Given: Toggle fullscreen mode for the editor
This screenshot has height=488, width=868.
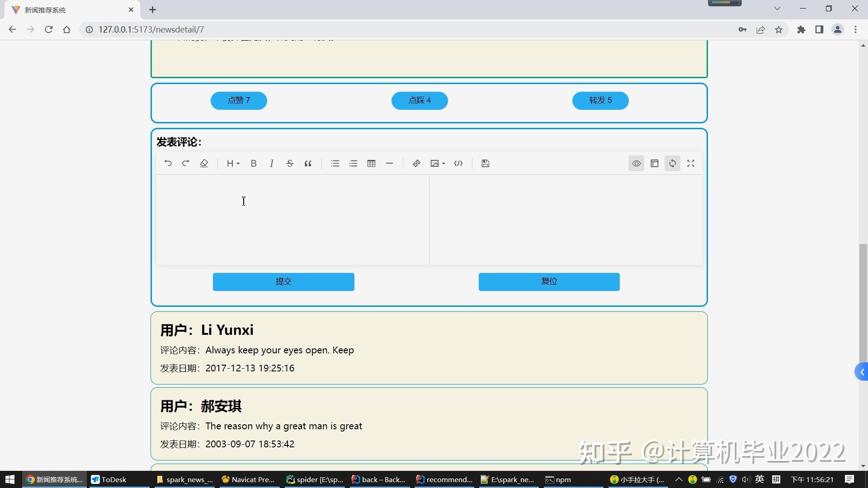Looking at the screenshot, I should point(691,163).
